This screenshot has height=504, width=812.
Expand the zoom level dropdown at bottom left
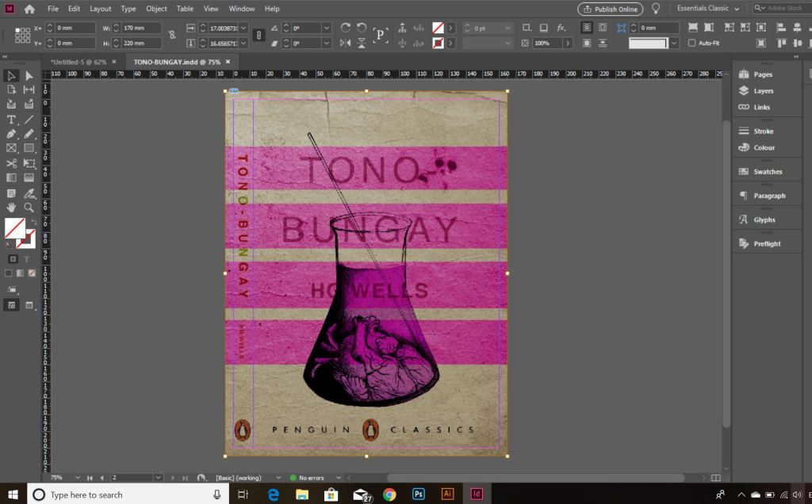pyautogui.click(x=78, y=478)
